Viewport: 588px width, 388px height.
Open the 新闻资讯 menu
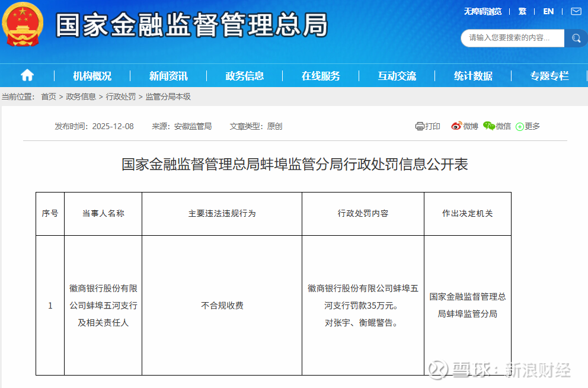click(x=168, y=76)
